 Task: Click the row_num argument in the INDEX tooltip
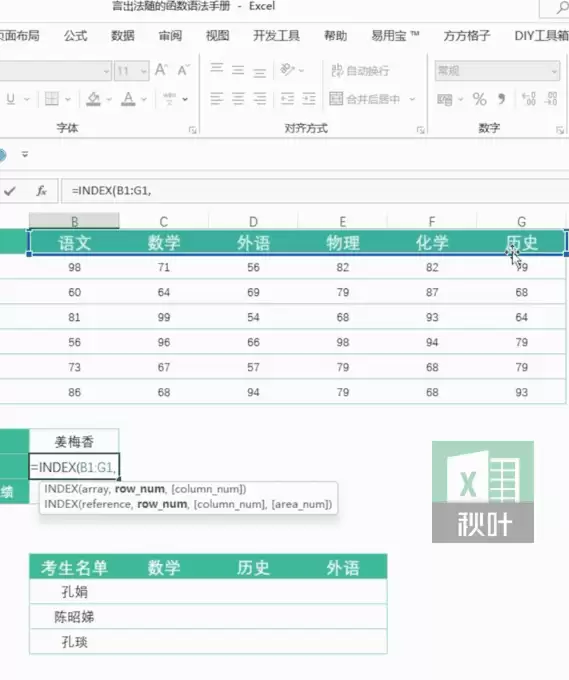(140, 489)
